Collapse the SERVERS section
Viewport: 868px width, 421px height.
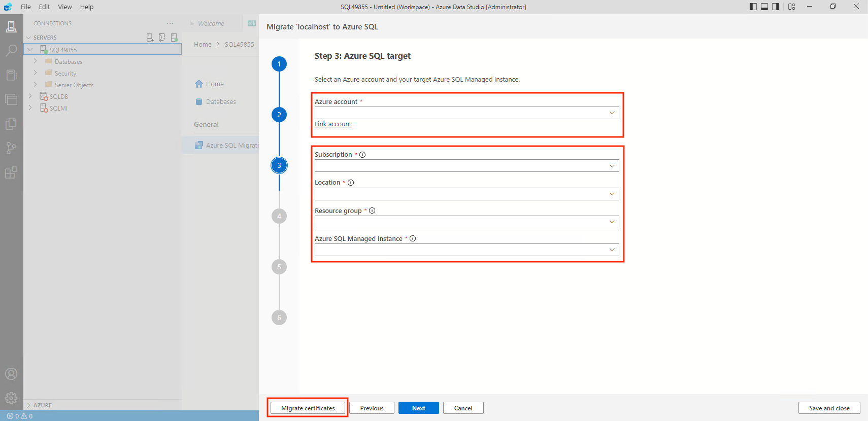tap(29, 38)
